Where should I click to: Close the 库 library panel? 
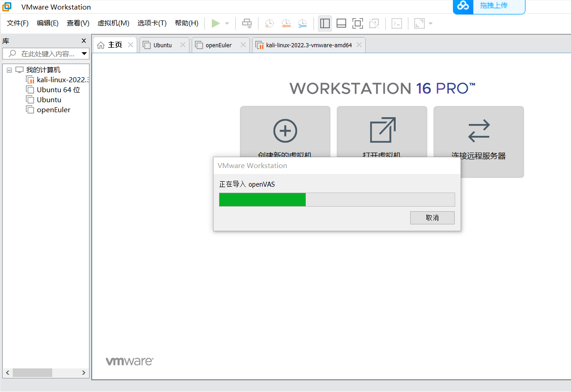click(84, 41)
